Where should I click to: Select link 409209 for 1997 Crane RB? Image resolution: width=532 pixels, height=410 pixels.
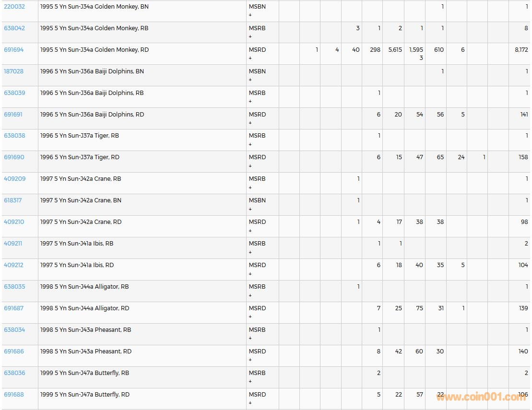14,179
